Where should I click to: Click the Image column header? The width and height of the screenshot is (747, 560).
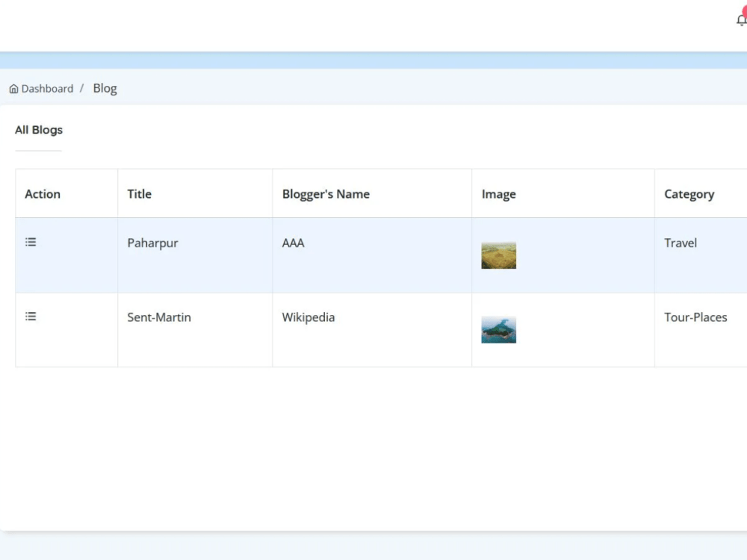[x=563, y=194]
